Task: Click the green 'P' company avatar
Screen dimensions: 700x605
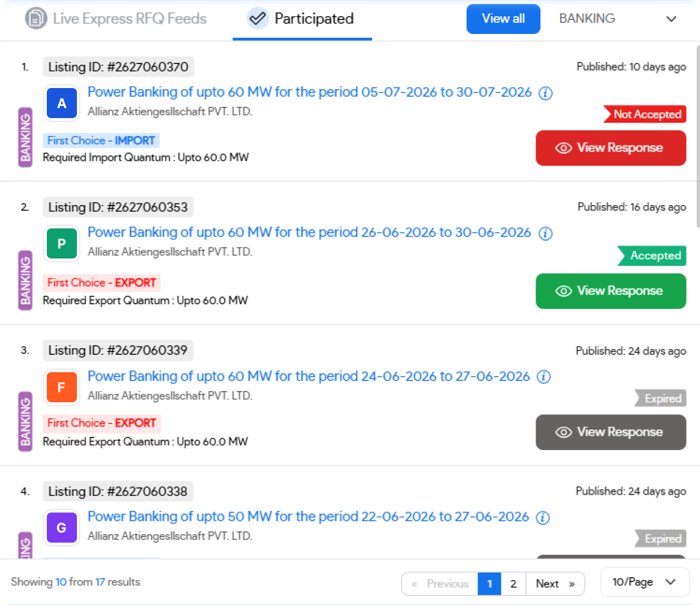Action: pyautogui.click(x=62, y=243)
